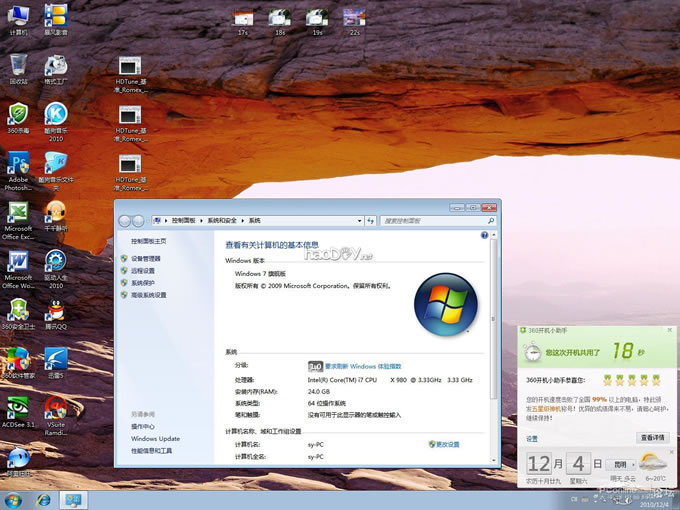Open 设备管理器 in the left pane

[x=145, y=258]
